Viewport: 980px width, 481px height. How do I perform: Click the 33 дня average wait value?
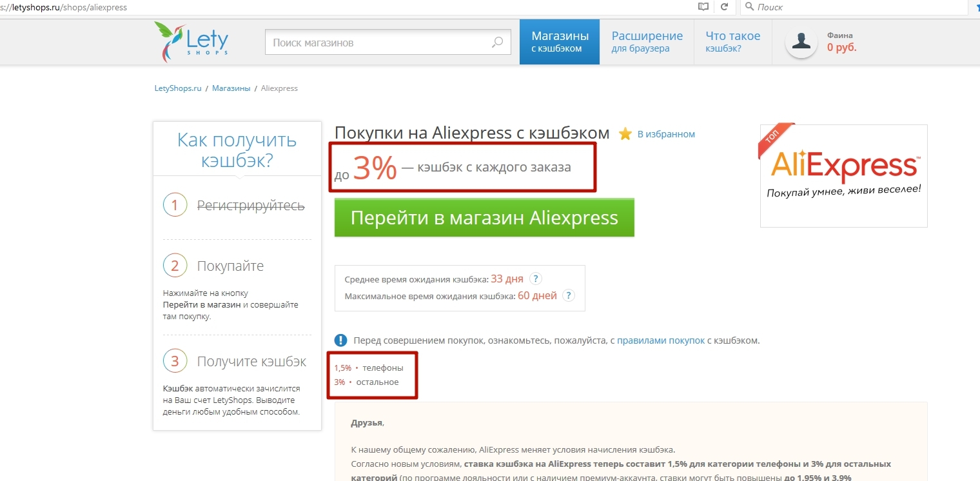[x=507, y=279]
